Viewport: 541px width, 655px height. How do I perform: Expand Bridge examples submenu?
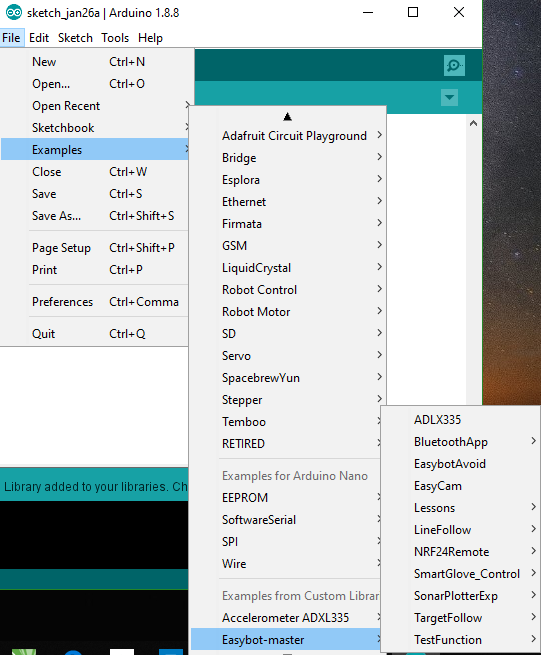(x=288, y=157)
